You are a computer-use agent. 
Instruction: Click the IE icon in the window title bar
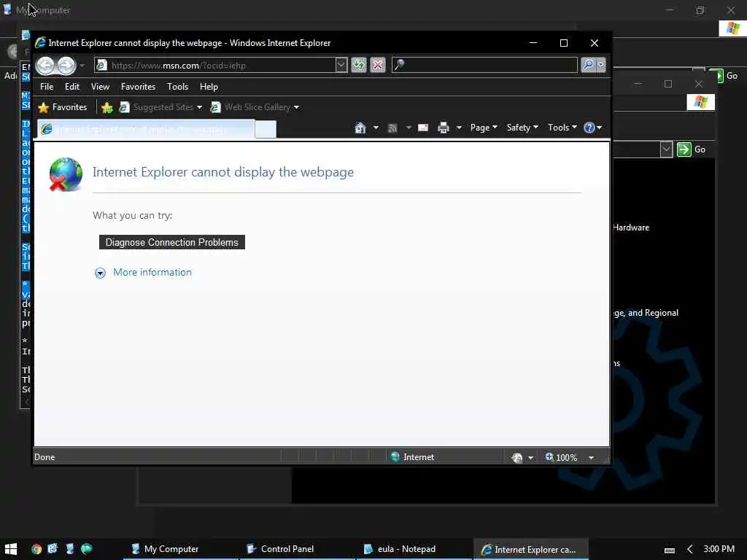[41, 42]
